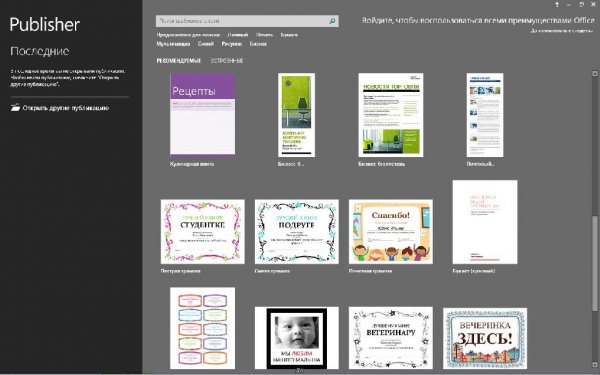Choose the suggested search term Синий
Image resolution: width=600 pixels, height=375 pixels.
[x=206, y=44]
